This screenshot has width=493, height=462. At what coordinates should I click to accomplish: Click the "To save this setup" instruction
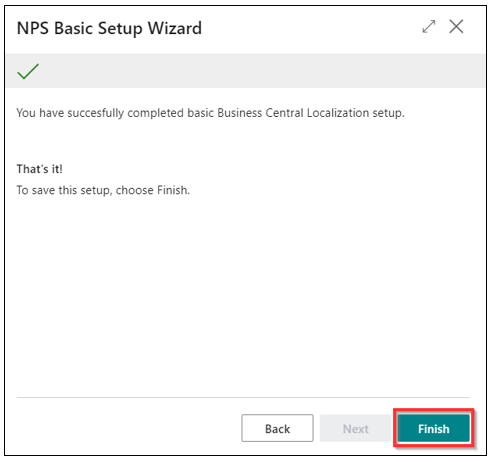103,190
